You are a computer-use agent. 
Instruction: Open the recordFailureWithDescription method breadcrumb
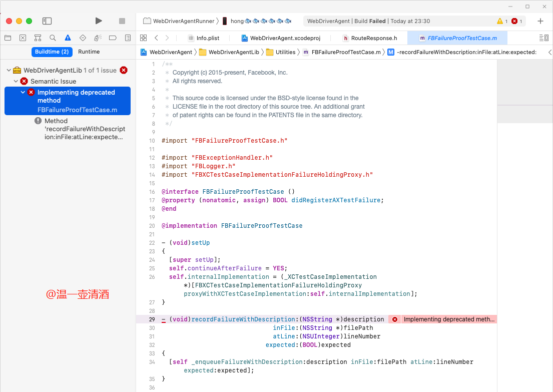pyautogui.click(x=462, y=52)
